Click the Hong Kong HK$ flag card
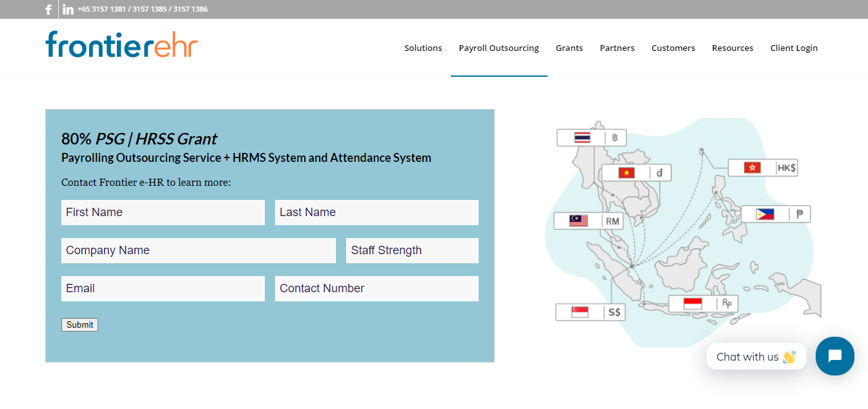 (763, 168)
